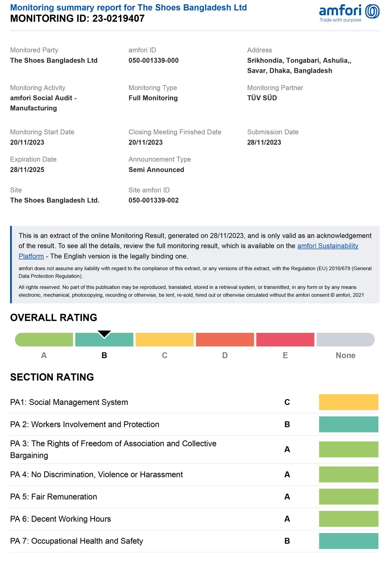This screenshot has height=562, width=392.
Task: Select the teal B overall rating segment
Action: click(x=104, y=339)
